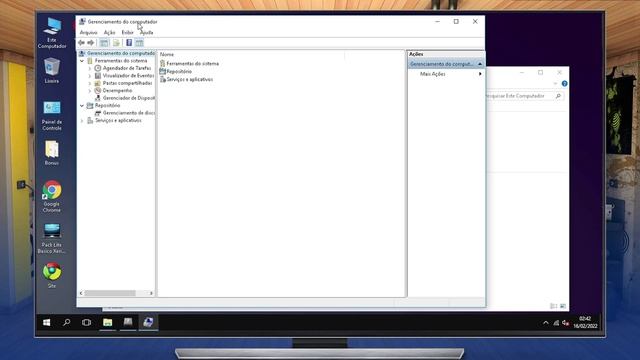Select Serviços e aplicativos in center list
The image size is (640, 360).
[x=189, y=80]
